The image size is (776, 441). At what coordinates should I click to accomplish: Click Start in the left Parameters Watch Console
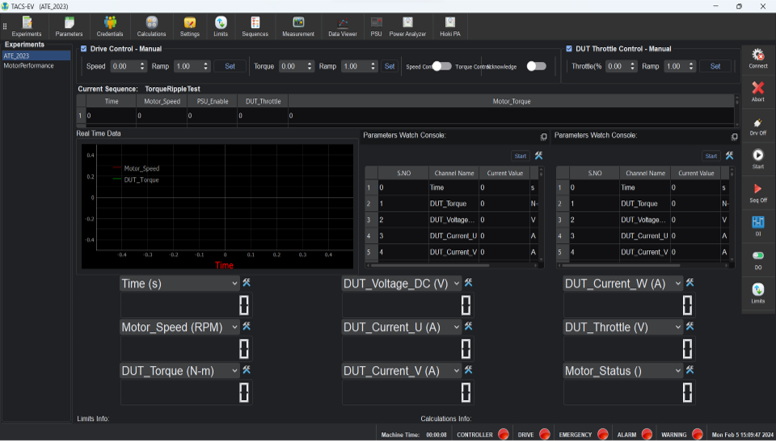click(520, 156)
